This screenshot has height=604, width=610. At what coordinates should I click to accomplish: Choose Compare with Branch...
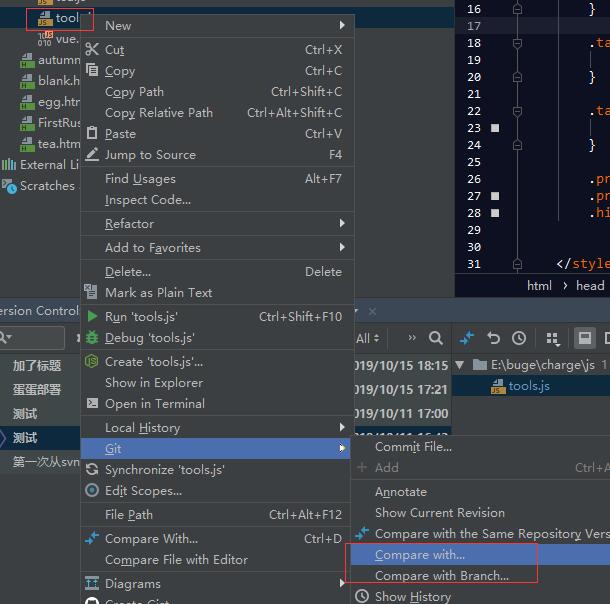pyautogui.click(x=480, y=576)
